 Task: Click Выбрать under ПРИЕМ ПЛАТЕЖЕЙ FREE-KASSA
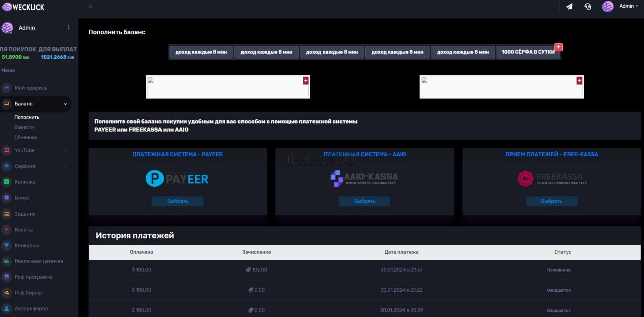[x=551, y=201]
